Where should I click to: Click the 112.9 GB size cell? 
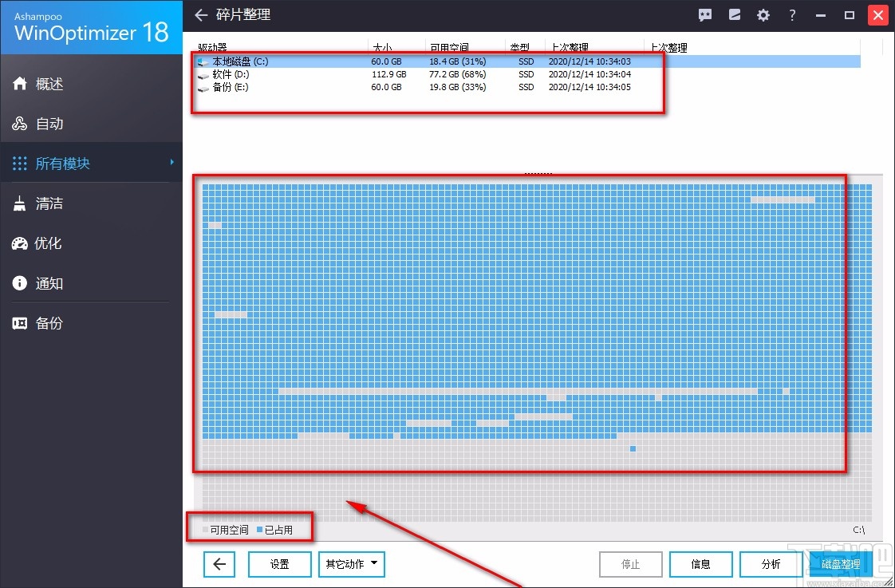[389, 74]
